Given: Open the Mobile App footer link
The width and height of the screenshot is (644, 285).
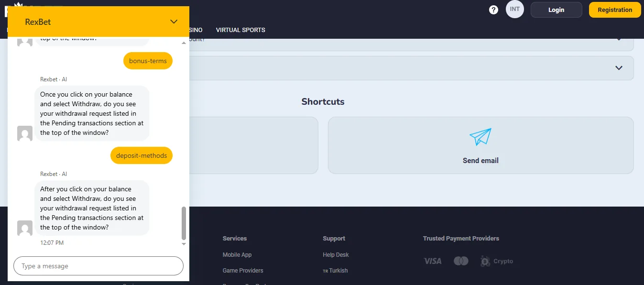Looking at the screenshot, I should point(237,255).
